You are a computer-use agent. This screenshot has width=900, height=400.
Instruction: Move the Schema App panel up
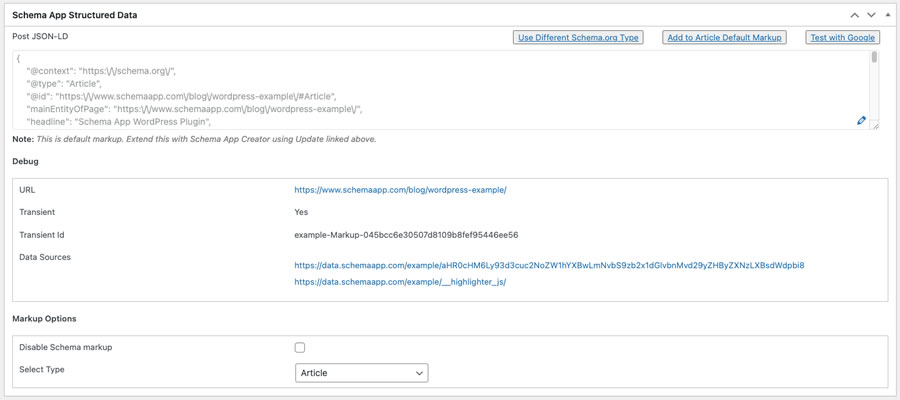(x=853, y=15)
